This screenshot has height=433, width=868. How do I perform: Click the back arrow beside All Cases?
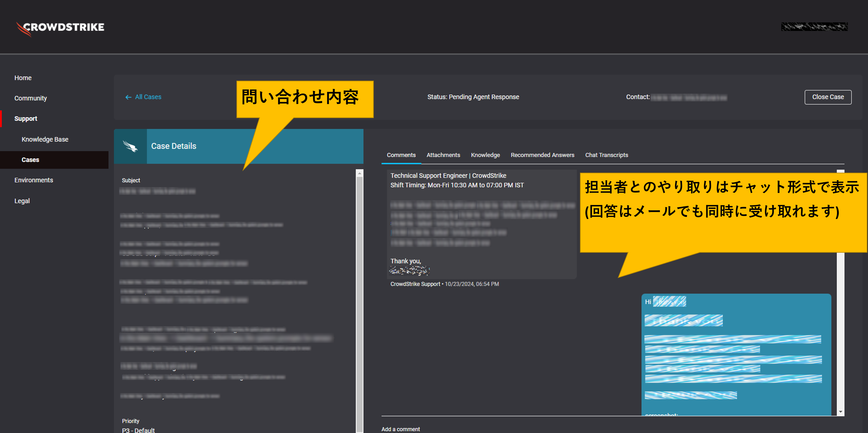tap(128, 97)
